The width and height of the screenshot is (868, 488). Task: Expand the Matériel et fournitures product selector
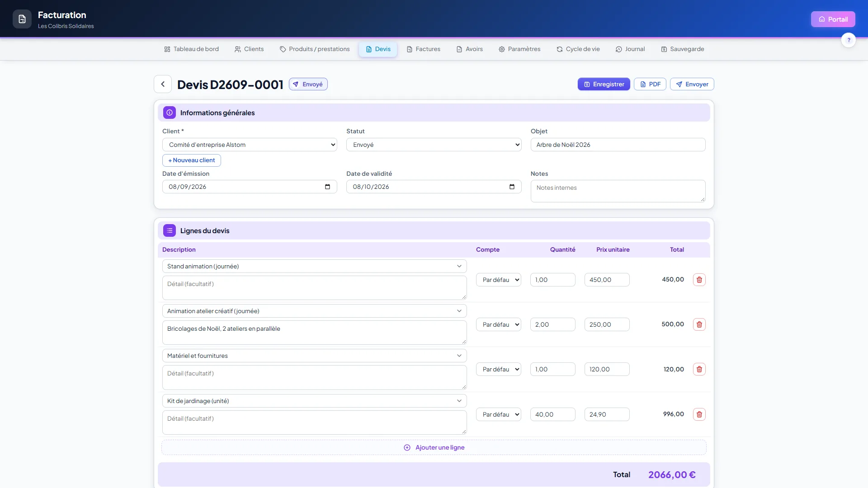314,356
